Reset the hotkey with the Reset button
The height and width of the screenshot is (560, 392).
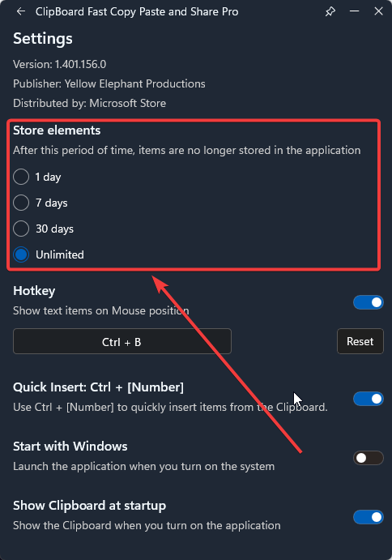[360, 341]
